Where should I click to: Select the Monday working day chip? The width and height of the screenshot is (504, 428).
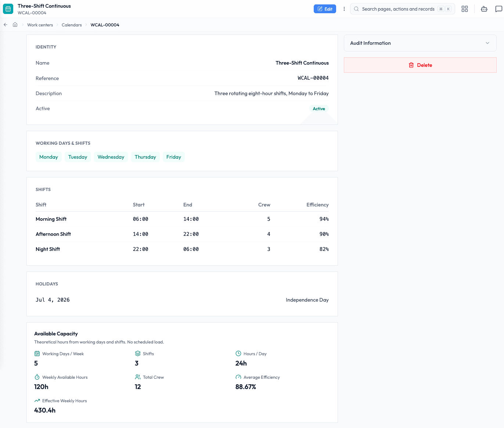point(48,157)
